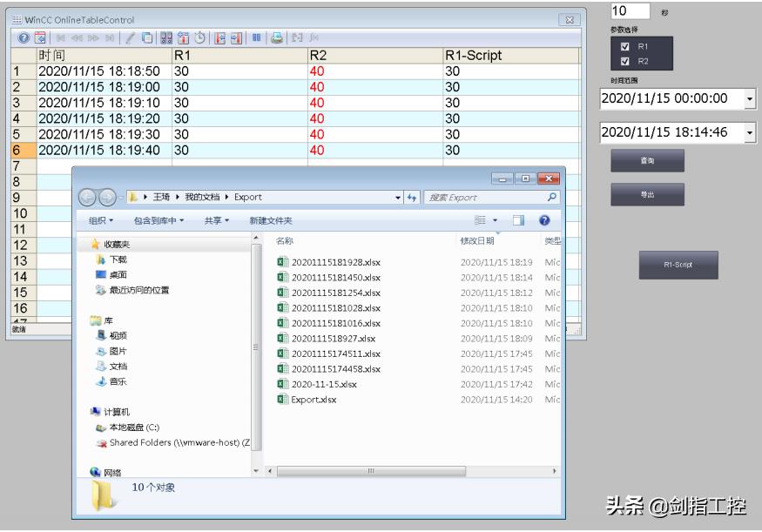Toggle the statistics icon in the toolbar

[183, 37]
